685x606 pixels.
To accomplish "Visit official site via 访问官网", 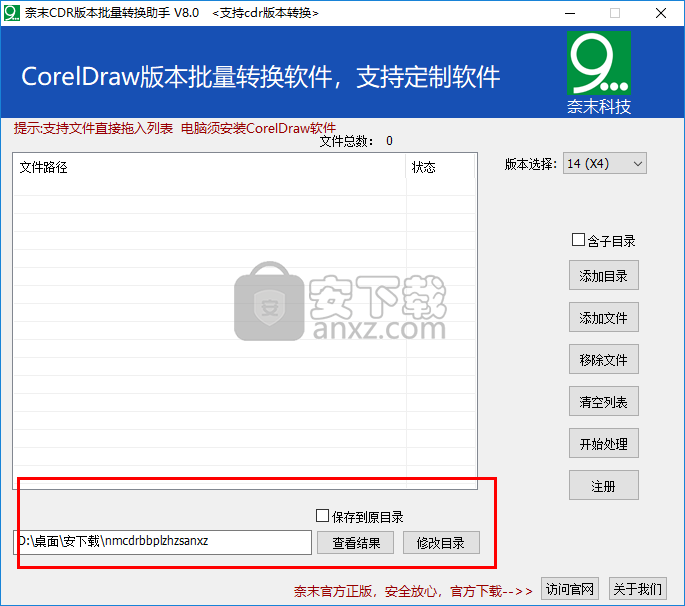I will pos(569,588).
